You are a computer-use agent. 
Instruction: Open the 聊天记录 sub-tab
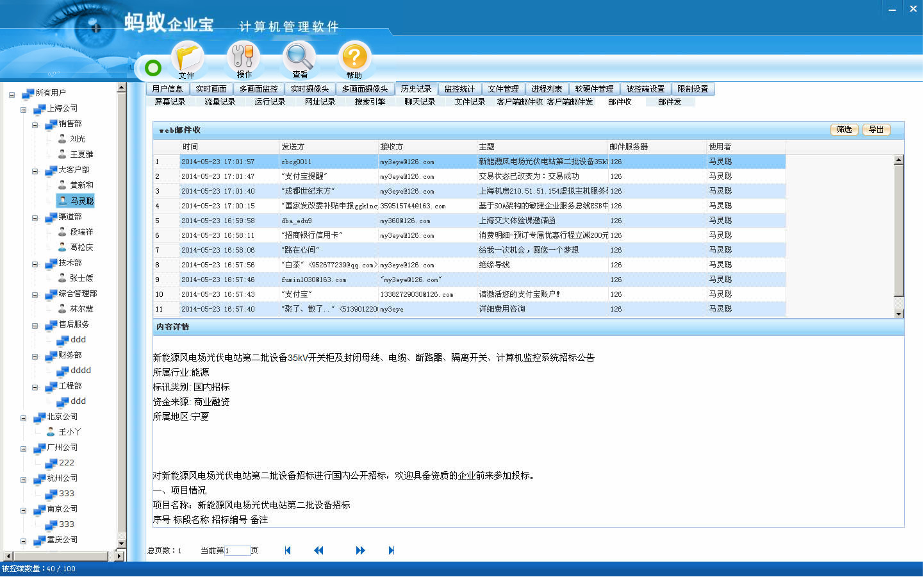(x=420, y=102)
